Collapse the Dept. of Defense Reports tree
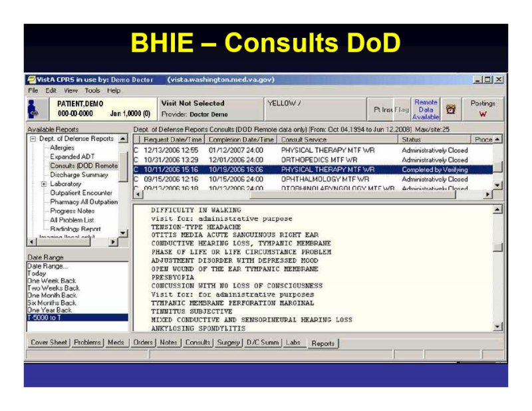This screenshot has height=411, width=532. click(33, 139)
